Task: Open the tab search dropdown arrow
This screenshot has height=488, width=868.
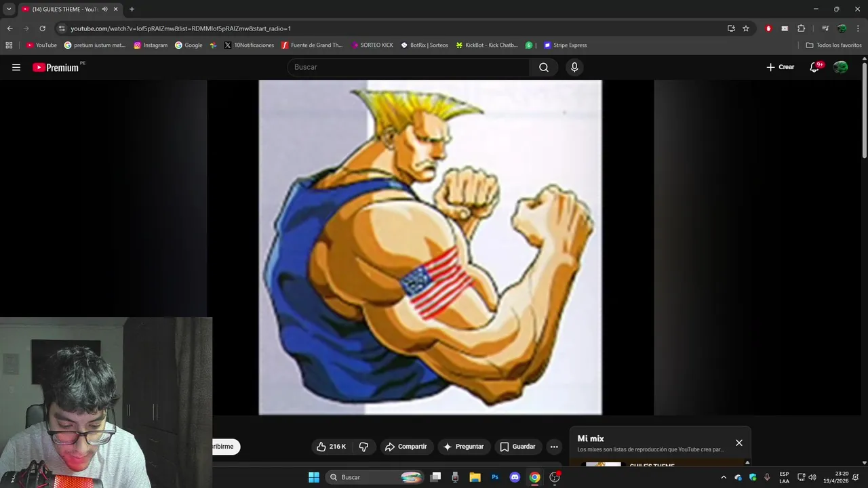Action: pyautogui.click(x=9, y=9)
